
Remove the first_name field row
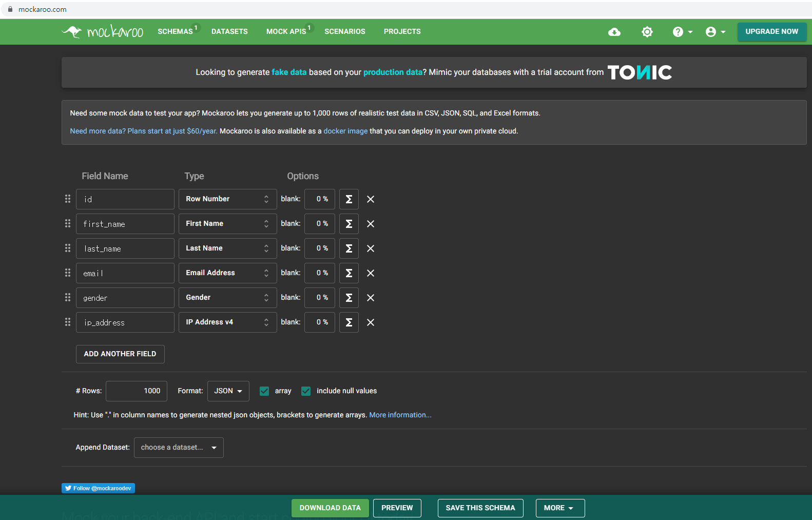tap(371, 224)
